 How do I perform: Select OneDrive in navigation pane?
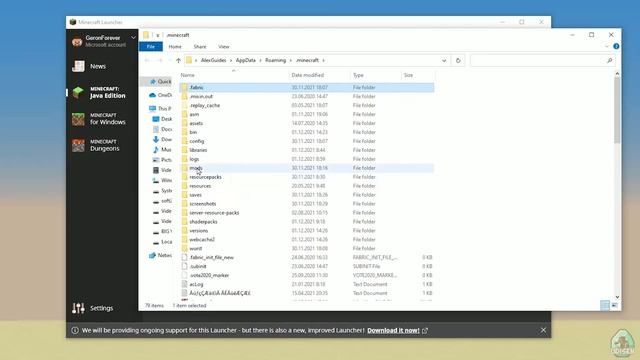(160, 95)
